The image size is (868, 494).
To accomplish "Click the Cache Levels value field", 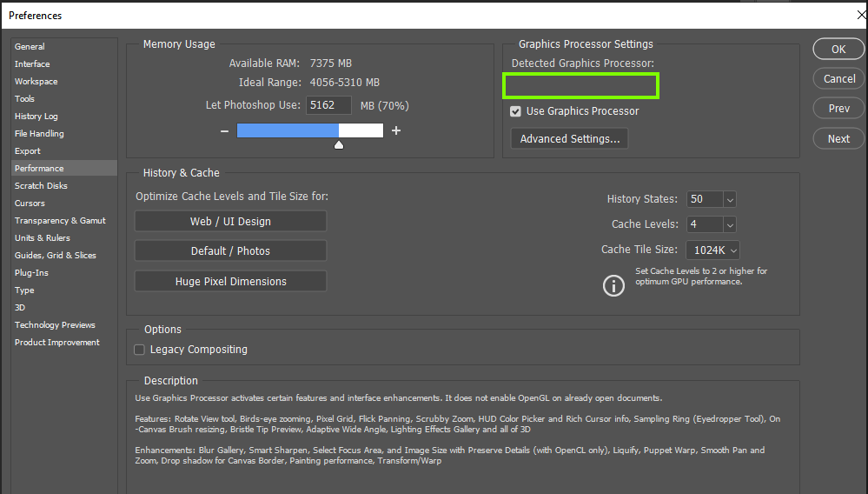I will (x=705, y=225).
